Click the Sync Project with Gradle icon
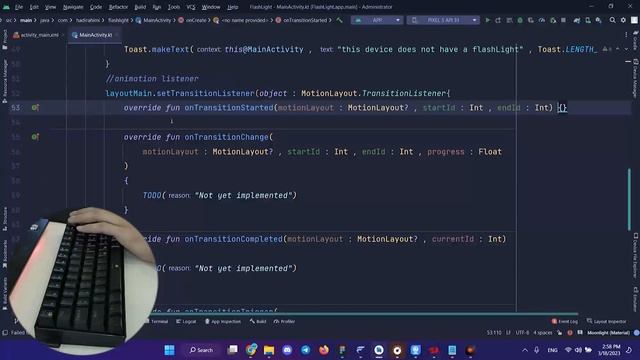The width and height of the screenshot is (640, 360). (577, 20)
